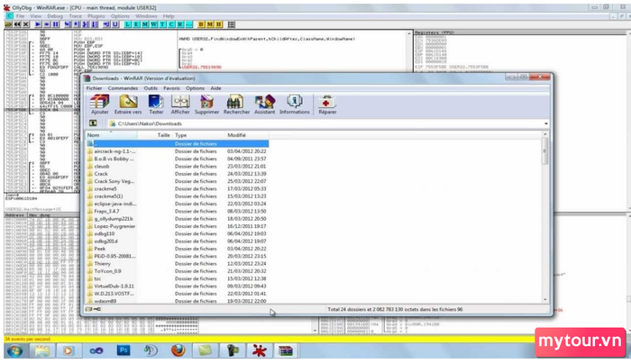Sort files by Type column header
631x364 pixels.
tap(198, 135)
